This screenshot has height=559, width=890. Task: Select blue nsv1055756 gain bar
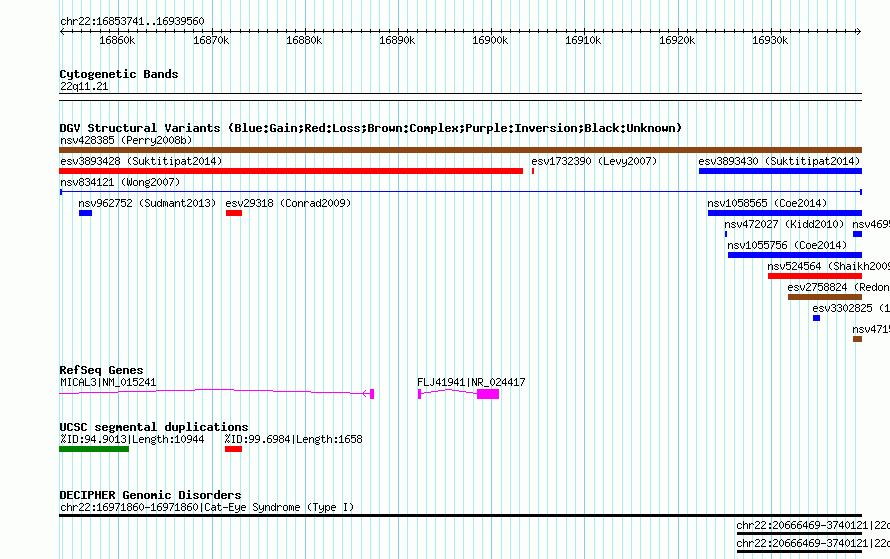pyautogui.click(x=795, y=255)
